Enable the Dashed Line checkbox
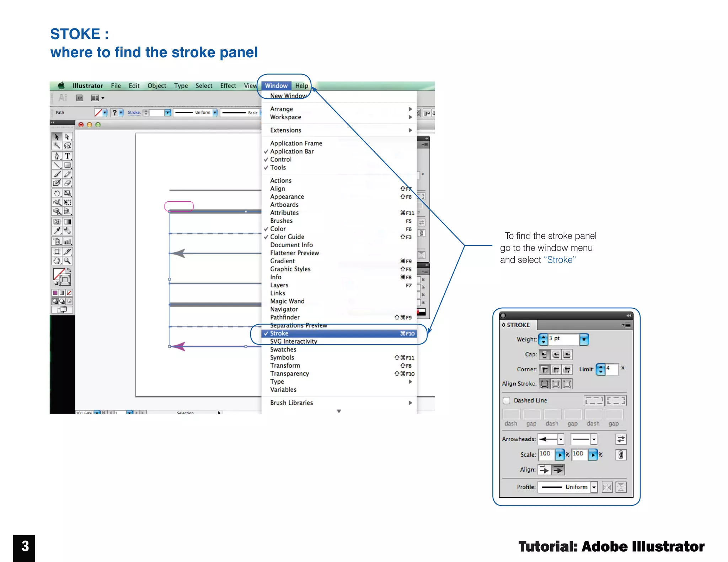Viewport: 728px width, 562px height. (x=507, y=400)
